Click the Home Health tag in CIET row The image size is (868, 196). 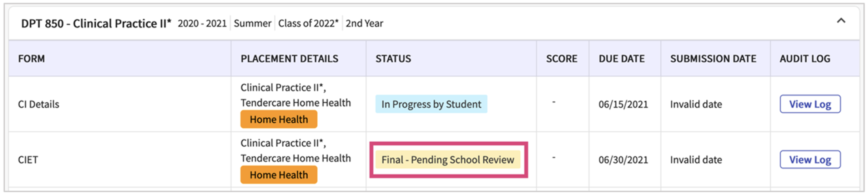coord(278,175)
